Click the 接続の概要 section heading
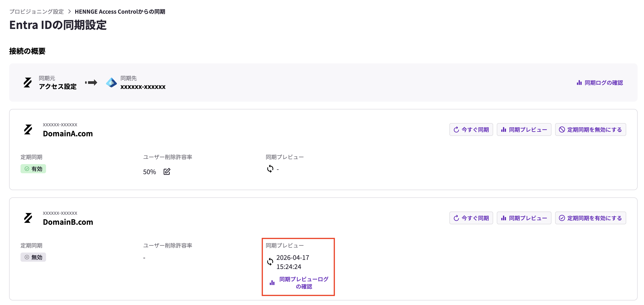Screen dimensions: 644x305 tap(28, 51)
